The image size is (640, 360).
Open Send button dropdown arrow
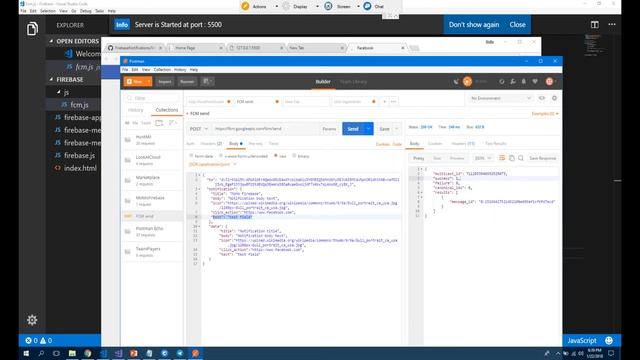(369, 129)
